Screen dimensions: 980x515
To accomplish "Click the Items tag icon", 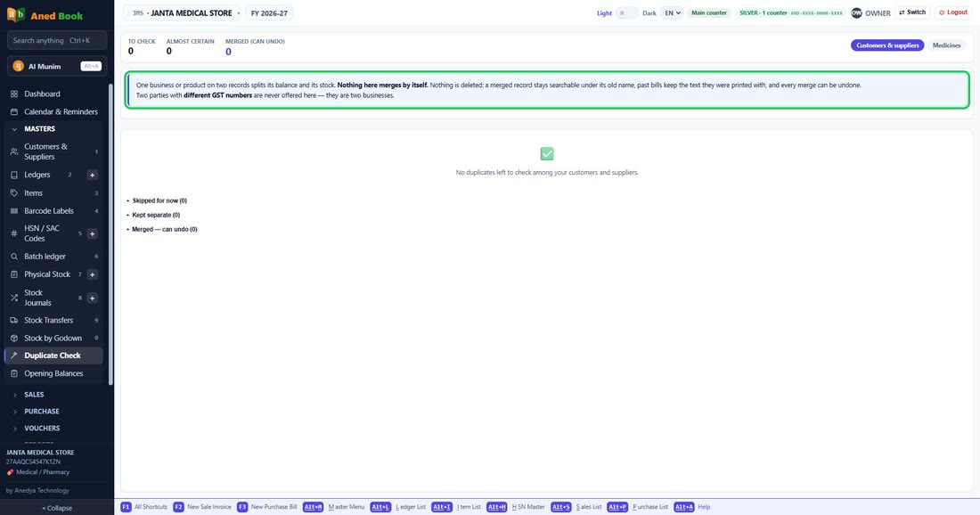I will point(14,193).
